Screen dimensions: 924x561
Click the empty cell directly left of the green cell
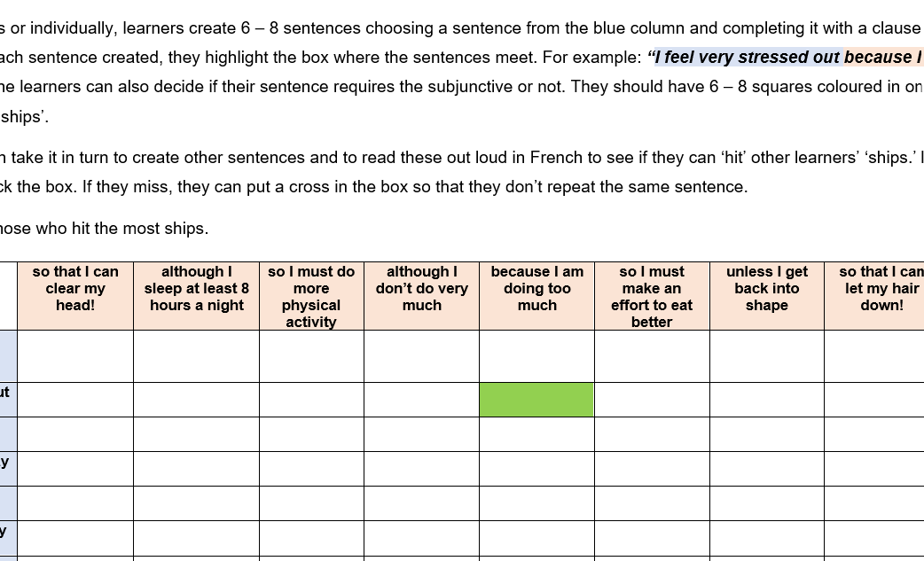[x=422, y=400]
